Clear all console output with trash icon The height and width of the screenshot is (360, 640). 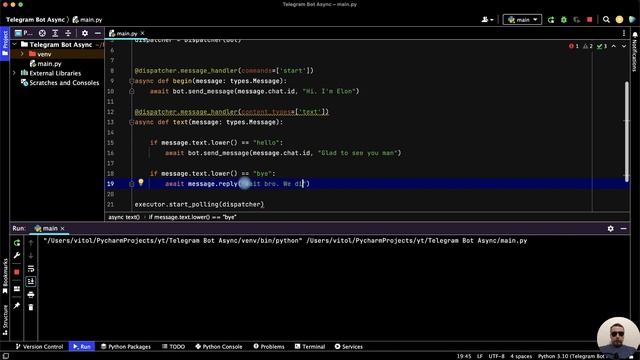[x=31, y=307]
